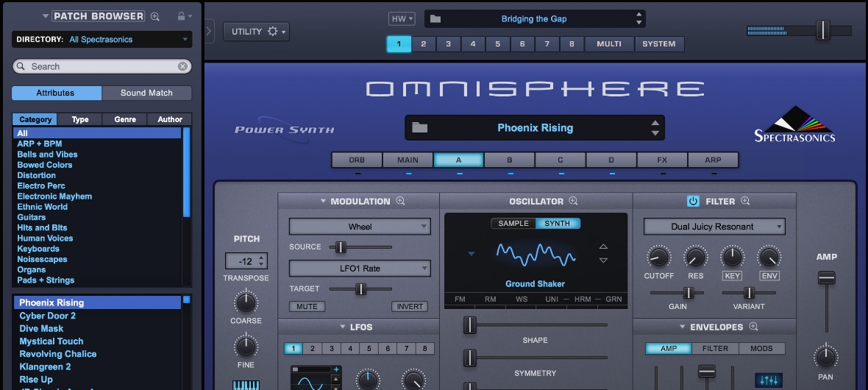Screen dimensions: 868x390
Task: Collapse the LFOs section triangle
Action: tap(343, 327)
